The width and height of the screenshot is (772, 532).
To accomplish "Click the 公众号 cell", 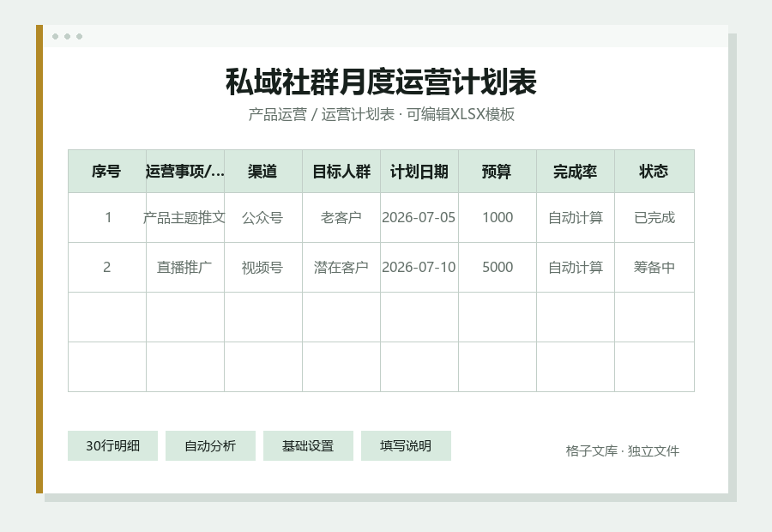I will pos(263,218).
